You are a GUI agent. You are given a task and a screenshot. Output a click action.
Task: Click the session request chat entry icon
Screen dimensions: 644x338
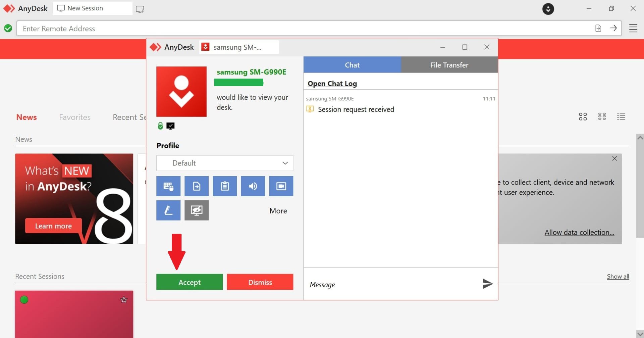[x=310, y=109]
